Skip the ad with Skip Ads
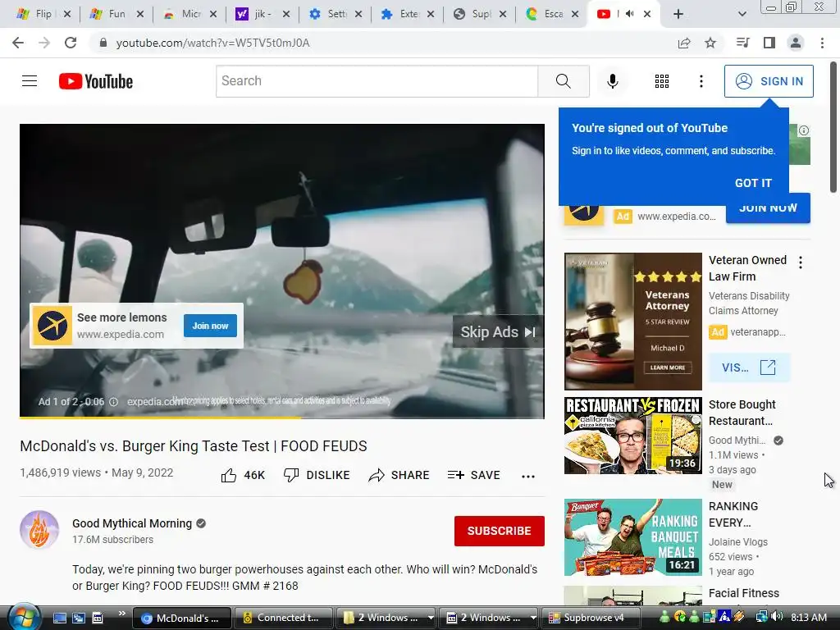The image size is (840, 630). 498,332
